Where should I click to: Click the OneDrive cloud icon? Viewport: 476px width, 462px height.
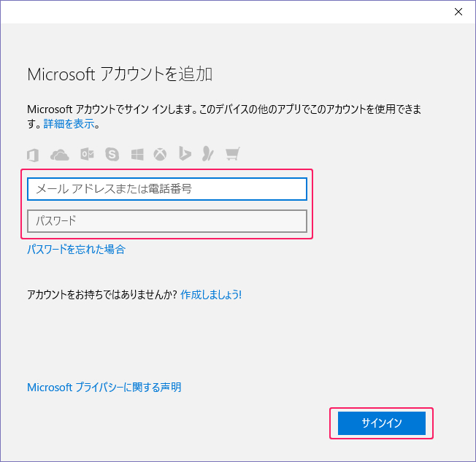[60, 155]
